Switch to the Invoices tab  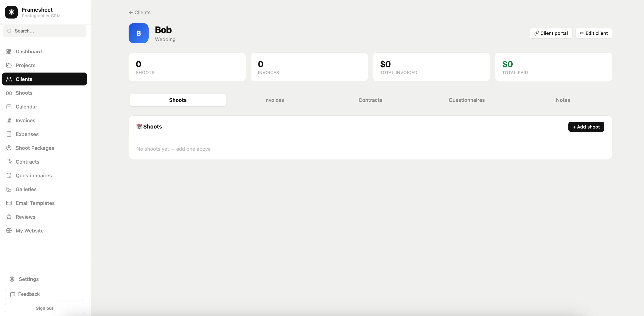[274, 100]
